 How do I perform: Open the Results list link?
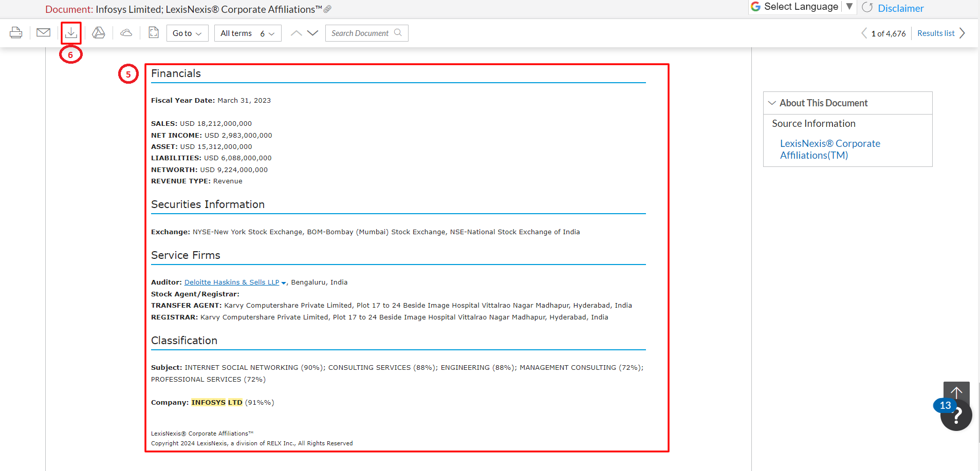[x=936, y=33]
